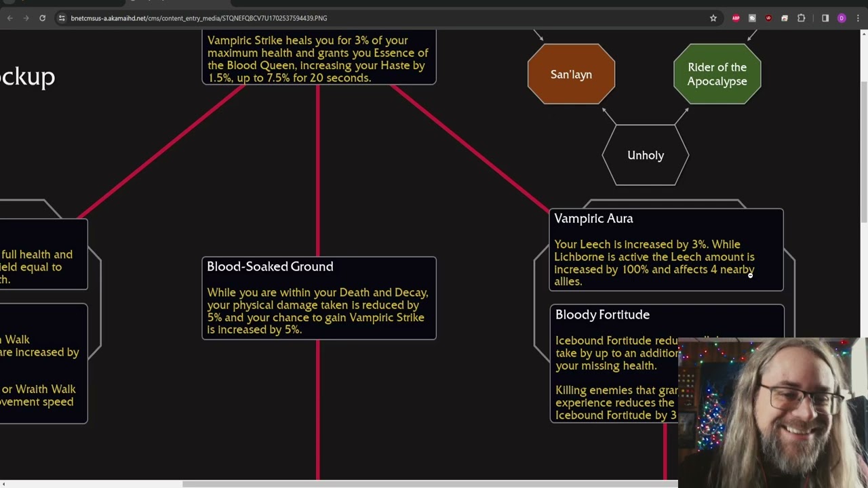868x488 pixels.
Task: Open the uBlock Origin extension icon
Action: pyautogui.click(x=768, y=18)
